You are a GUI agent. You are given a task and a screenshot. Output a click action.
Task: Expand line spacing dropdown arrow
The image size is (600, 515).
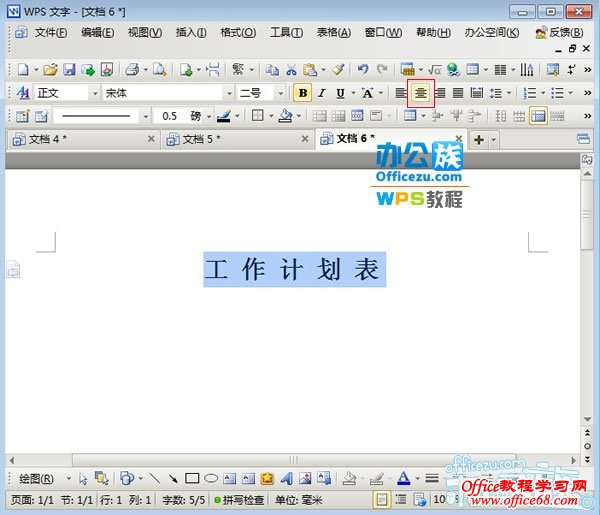[x=509, y=93]
